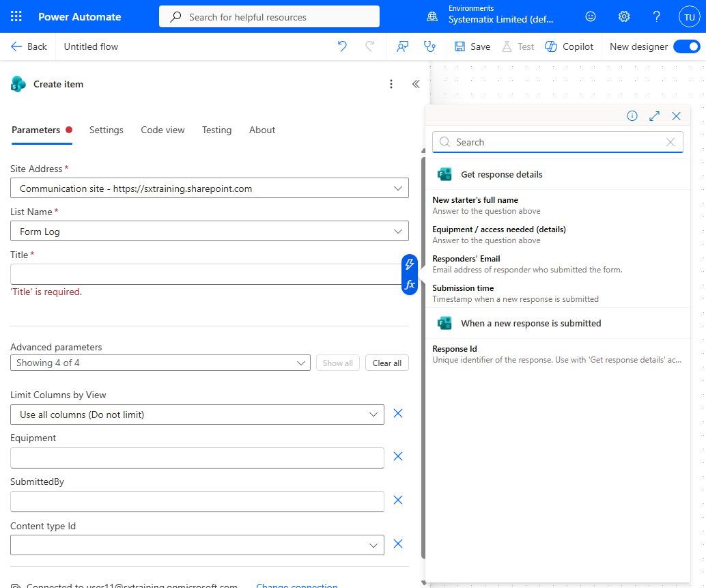Click the SubmittedBy input field
This screenshot has width=706, height=588.
[x=197, y=501]
